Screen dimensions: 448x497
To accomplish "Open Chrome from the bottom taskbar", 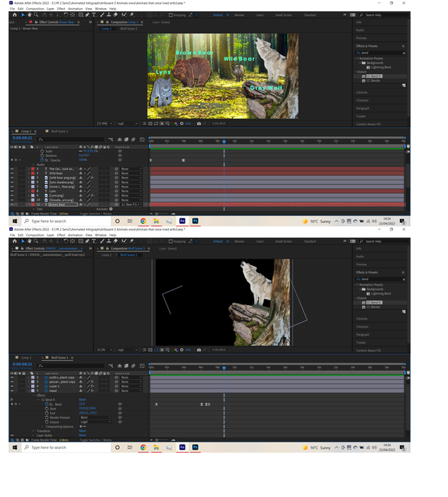I will (143, 448).
